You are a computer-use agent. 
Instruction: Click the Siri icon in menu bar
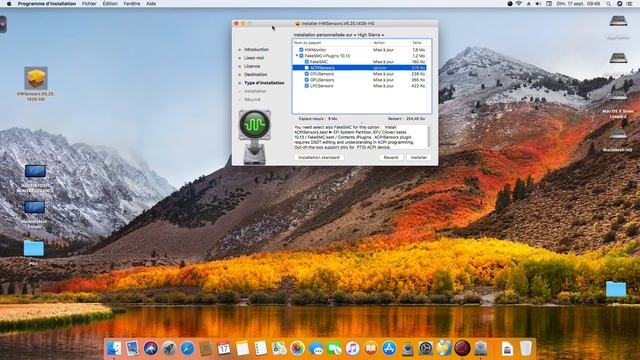coord(619,4)
